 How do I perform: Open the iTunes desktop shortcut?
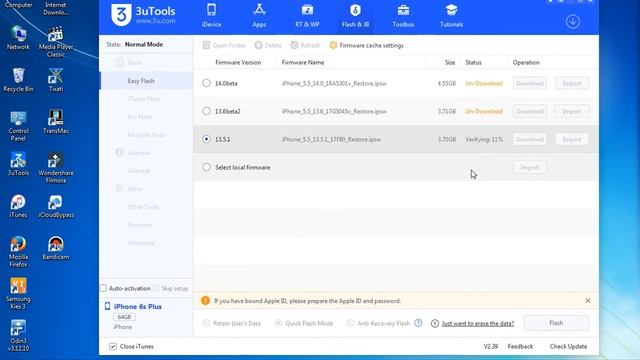pyautogui.click(x=18, y=206)
